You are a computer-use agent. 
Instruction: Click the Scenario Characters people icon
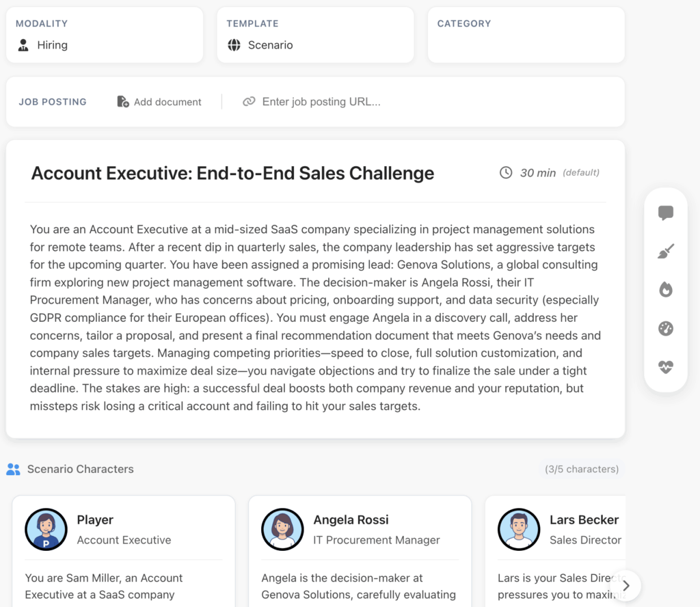13,469
